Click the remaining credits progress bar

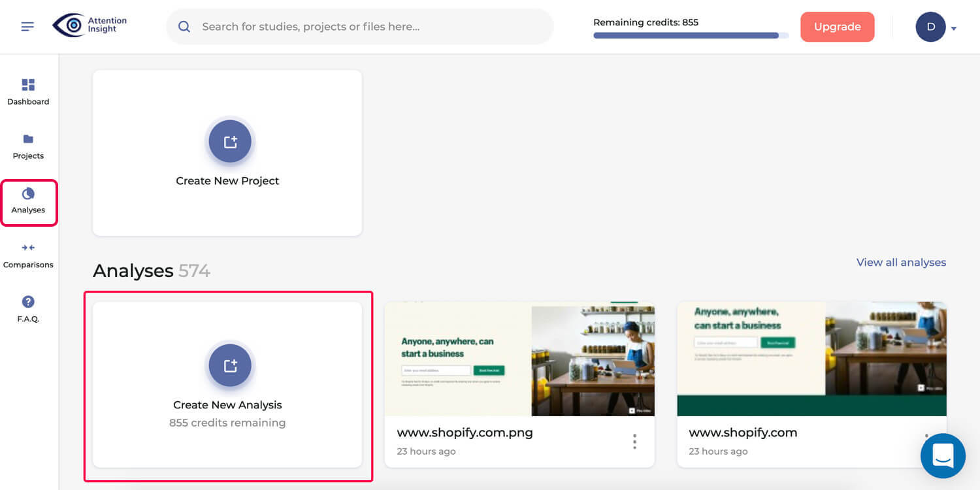coord(691,36)
